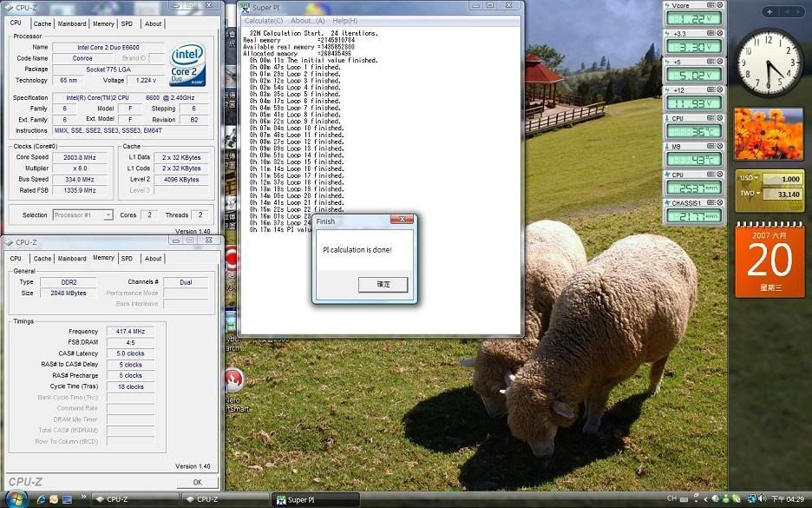Open the Help(H) menu in Super PI
Image resolution: width=812 pixels, height=508 pixels.
point(344,20)
